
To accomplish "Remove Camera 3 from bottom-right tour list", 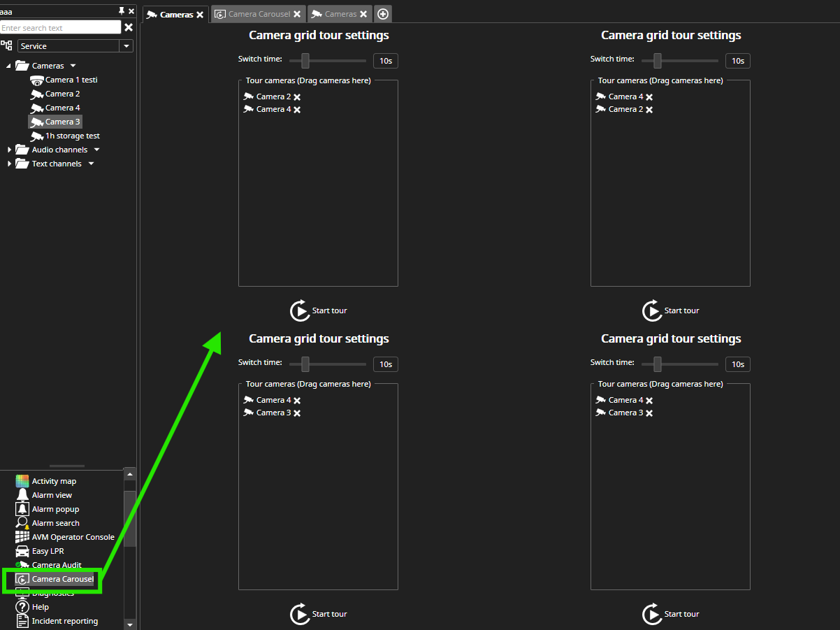I will [649, 413].
